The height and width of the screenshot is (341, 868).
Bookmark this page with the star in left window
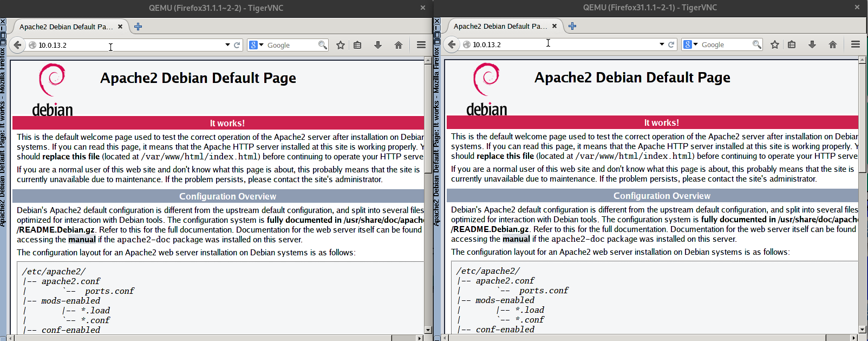[341, 45]
